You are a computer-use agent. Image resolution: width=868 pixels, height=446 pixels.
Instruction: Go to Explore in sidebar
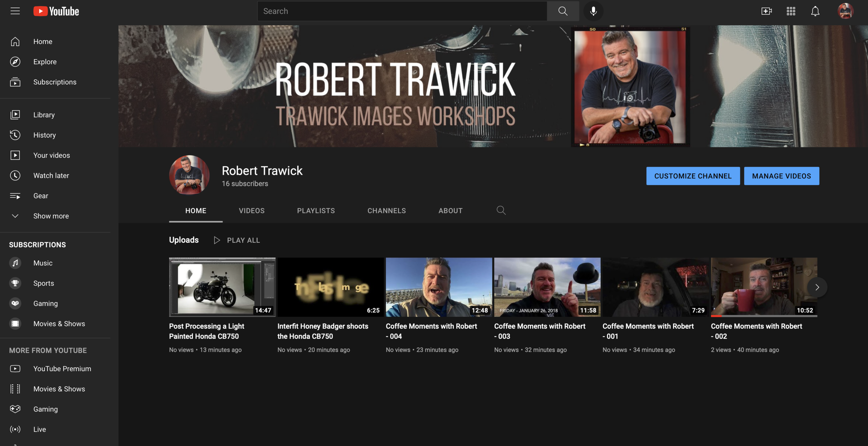pyautogui.click(x=45, y=62)
